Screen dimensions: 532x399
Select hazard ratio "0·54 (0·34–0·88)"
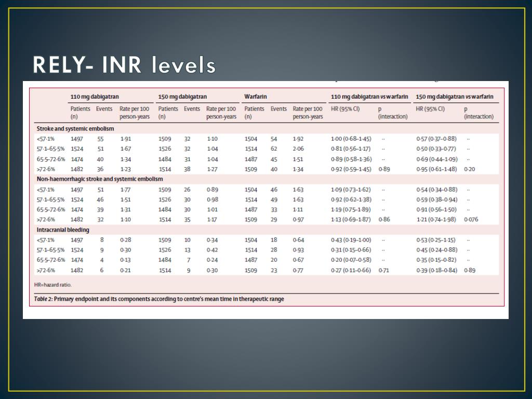[x=437, y=190]
